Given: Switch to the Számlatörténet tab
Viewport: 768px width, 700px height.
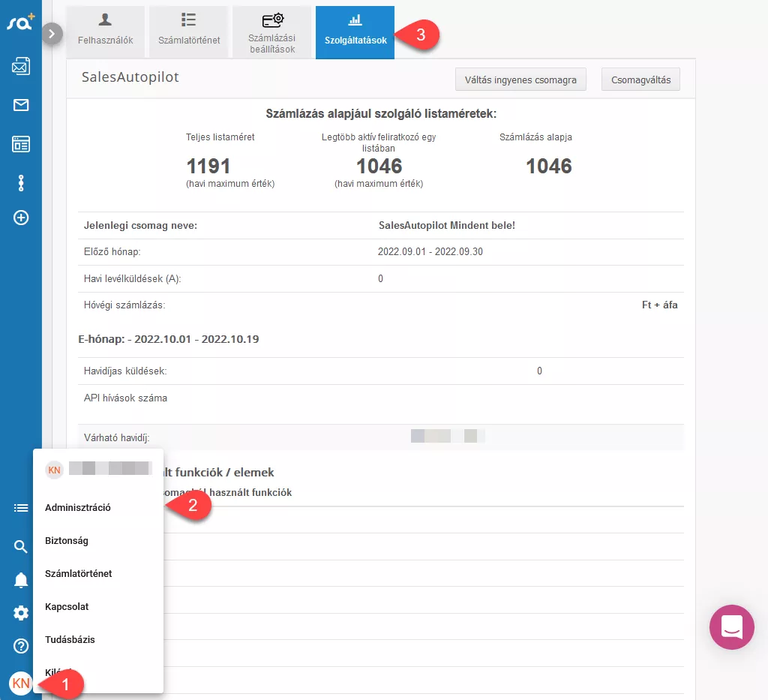Looking at the screenshot, I should 188,32.
